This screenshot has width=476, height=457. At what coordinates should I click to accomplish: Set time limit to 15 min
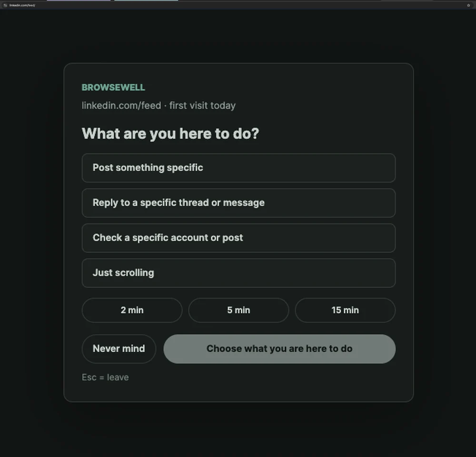click(x=345, y=310)
